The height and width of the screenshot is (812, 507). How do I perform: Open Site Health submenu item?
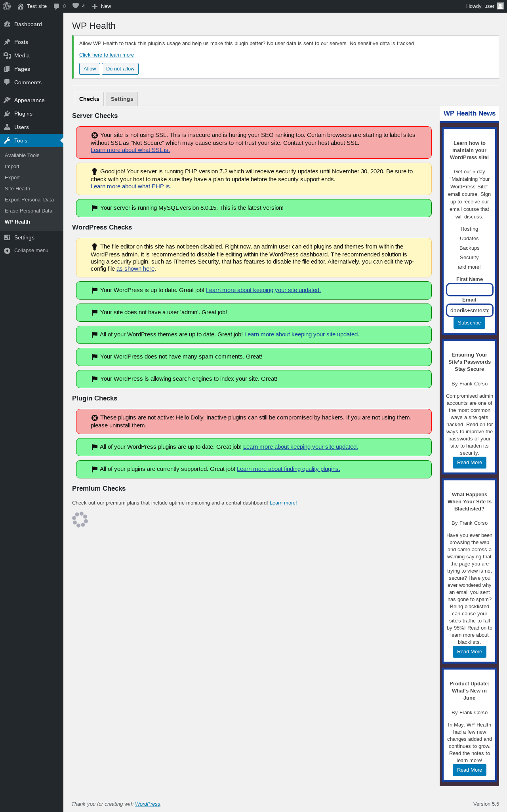(x=17, y=189)
